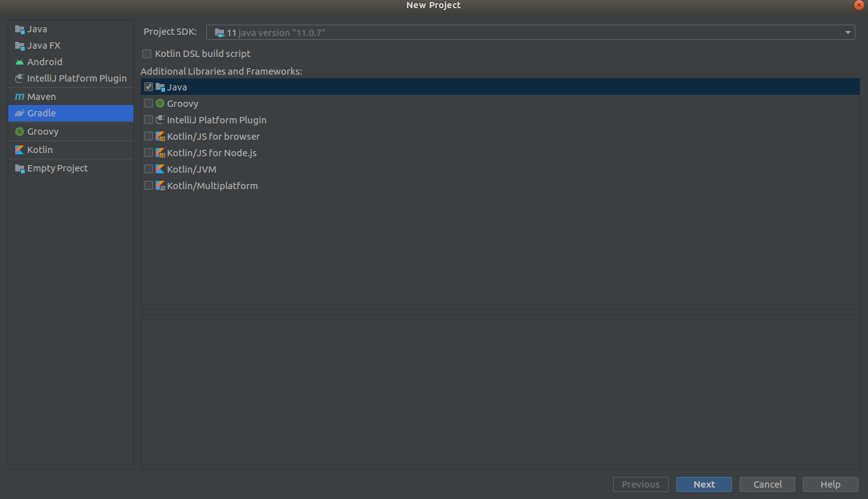Screen dimensions: 868x499
Task: Select the Java folder icon in sidebar
Action: (x=20, y=29)
